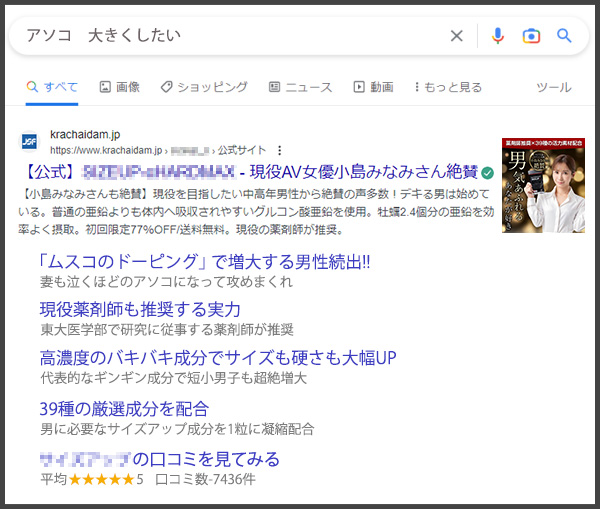Start voice search with microphone icon
600x509 pixels.
tap(497, 36)
